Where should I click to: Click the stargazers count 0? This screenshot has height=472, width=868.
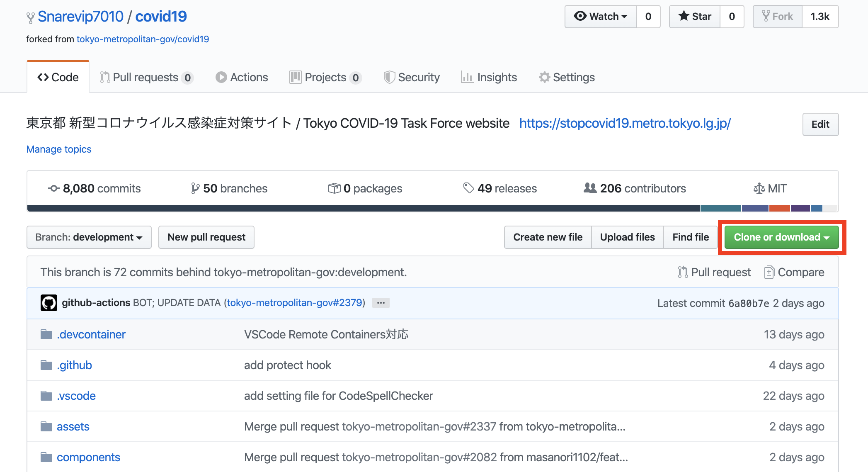click(x=732, y=17)
